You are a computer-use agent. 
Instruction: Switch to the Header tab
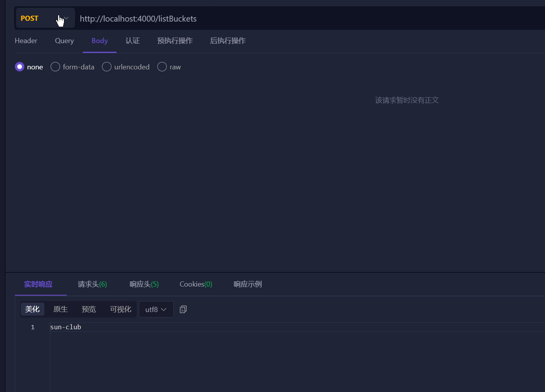(26, 41)
